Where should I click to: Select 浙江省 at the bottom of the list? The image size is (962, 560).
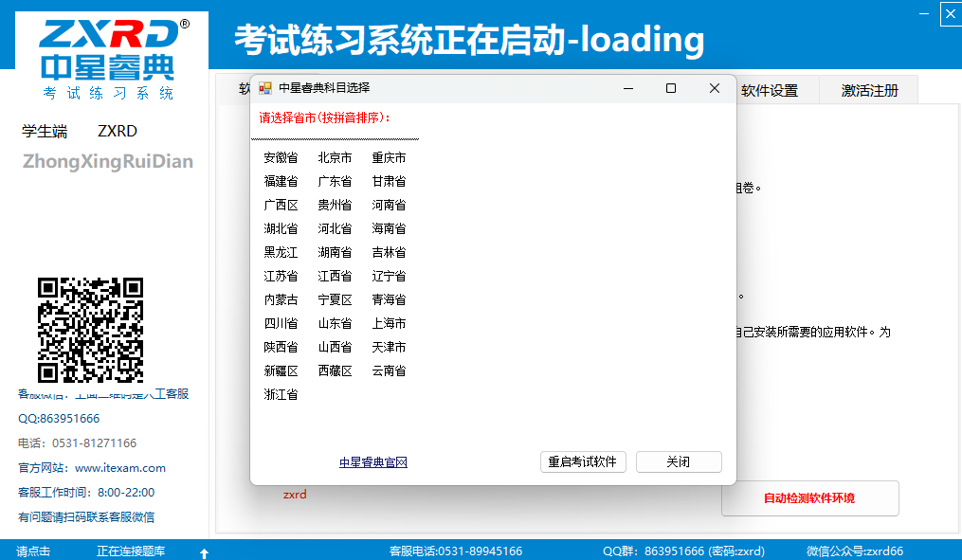pos(281,394)
